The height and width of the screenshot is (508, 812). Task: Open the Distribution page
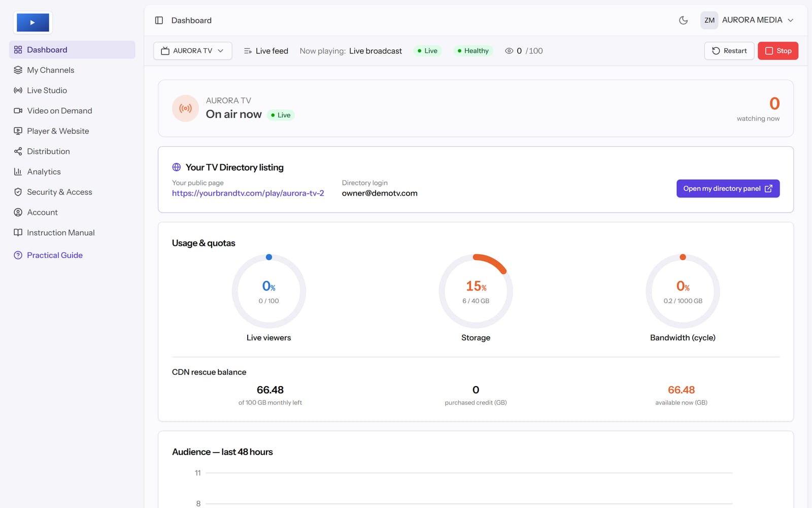point(72,151)
